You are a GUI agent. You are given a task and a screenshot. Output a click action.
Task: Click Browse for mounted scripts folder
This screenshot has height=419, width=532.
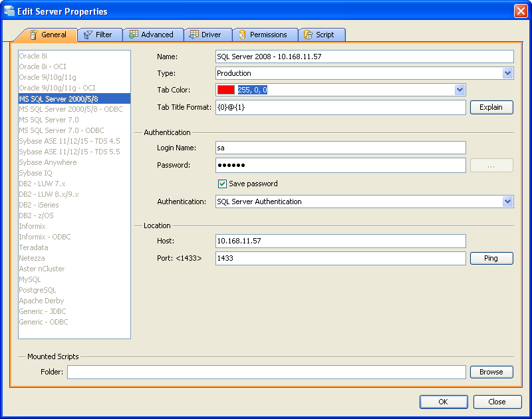click(491, 372)
